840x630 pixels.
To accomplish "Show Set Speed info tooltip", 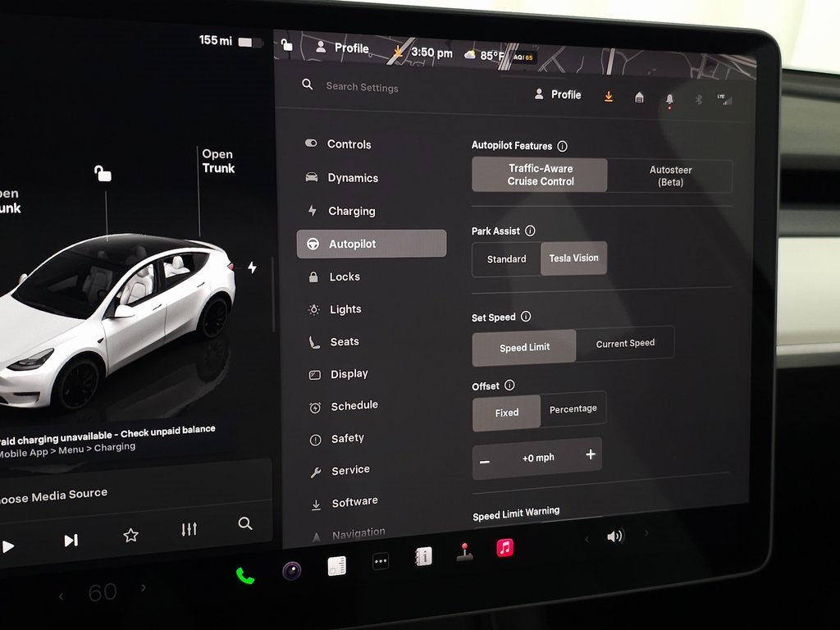I will tap(526, 317).
